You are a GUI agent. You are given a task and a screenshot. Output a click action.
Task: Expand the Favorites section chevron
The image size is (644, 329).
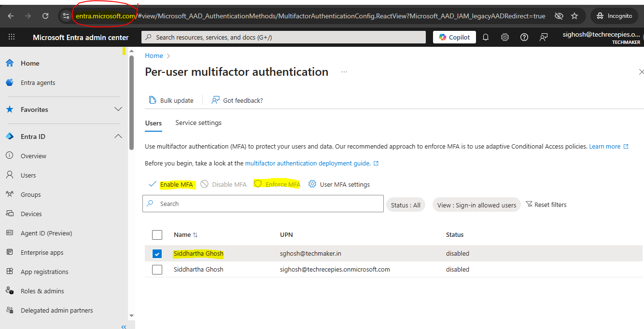coord(118,110)
